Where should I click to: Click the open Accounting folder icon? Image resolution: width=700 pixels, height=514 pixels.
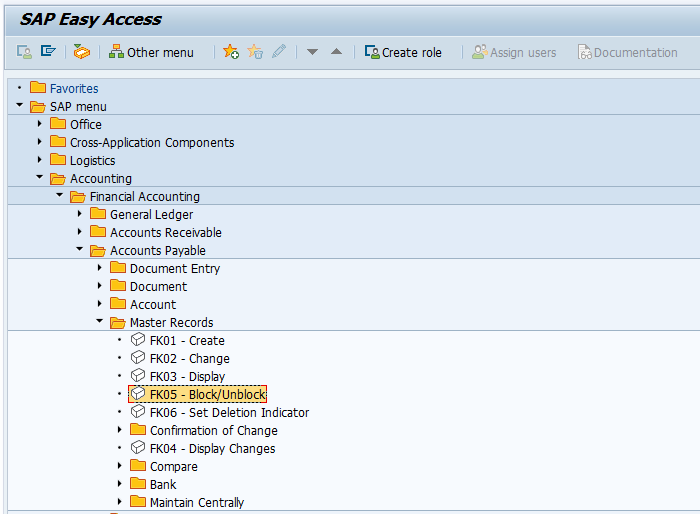(58, 178)
